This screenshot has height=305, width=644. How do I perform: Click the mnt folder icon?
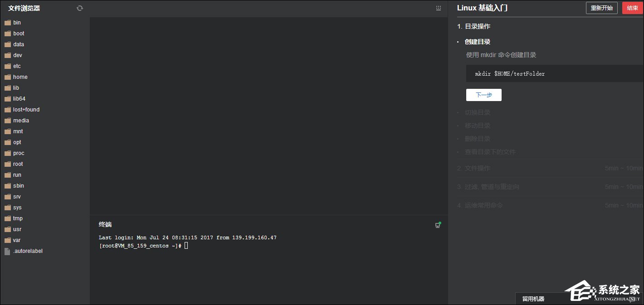point(7,131)
